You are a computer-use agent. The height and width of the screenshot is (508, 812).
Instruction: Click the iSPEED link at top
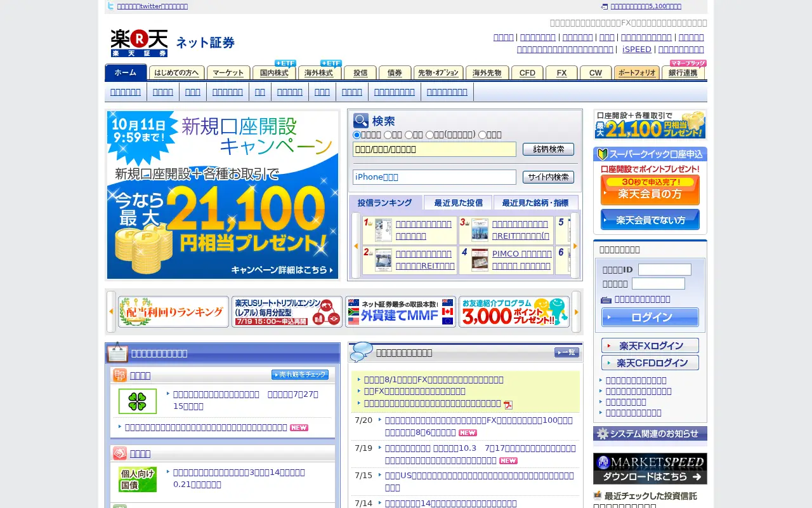coord(637,49)
